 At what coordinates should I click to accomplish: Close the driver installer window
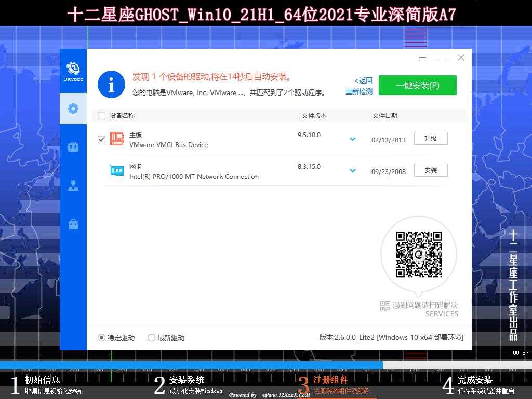coord(461,57)
